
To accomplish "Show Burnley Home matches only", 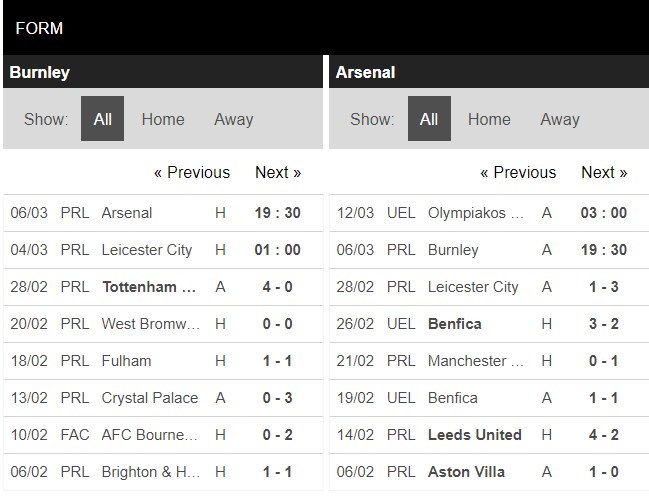I will tap(163, 119).
